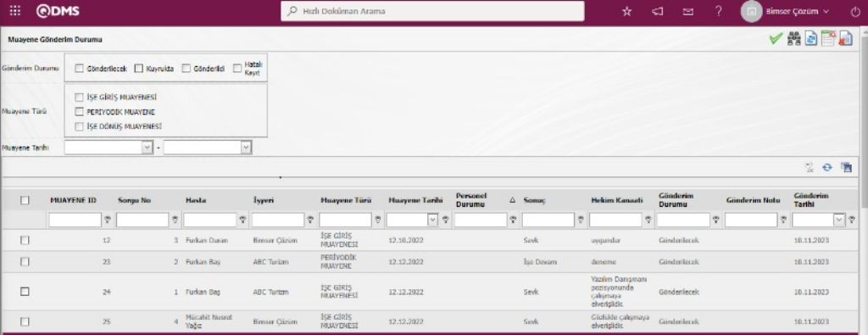Select the row checkbox for Muayene ID 23
868x335 pixels.
point(25,262)
